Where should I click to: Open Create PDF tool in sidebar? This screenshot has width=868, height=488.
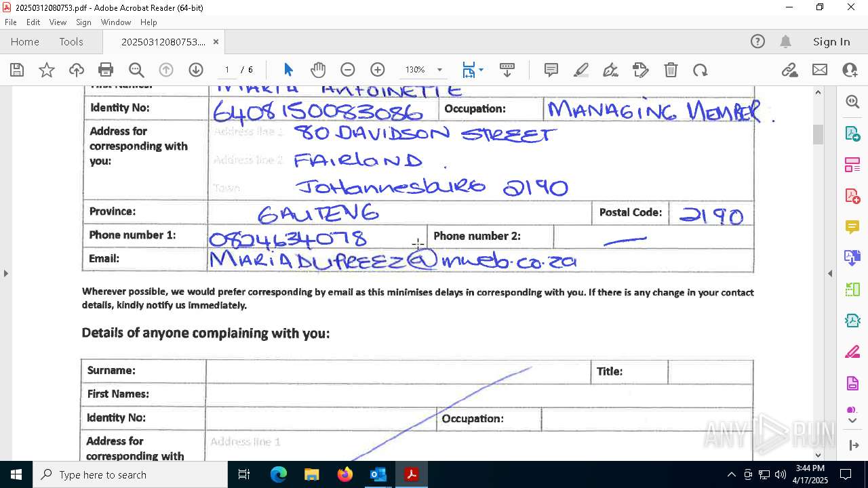(852, 196)
